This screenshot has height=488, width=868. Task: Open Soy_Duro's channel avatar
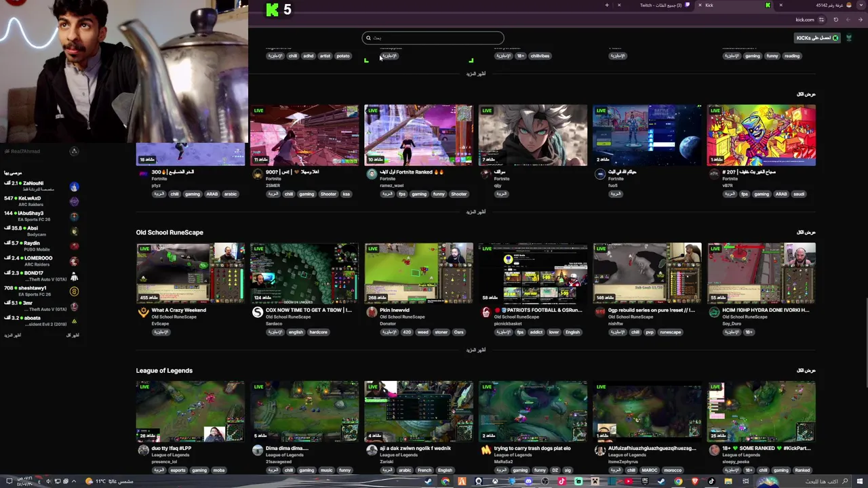[714, 312]
